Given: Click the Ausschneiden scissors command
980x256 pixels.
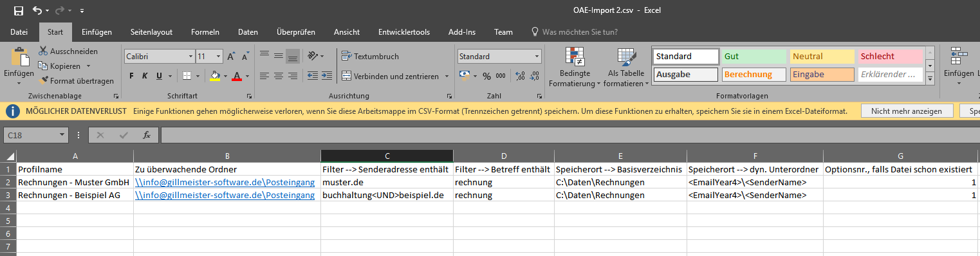Looking at the screenshot, I should (x=68, y=51).
